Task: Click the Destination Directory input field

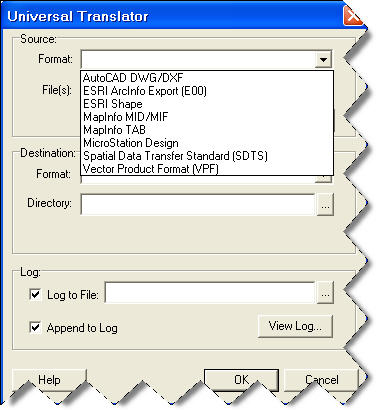Action: [198, 204]
